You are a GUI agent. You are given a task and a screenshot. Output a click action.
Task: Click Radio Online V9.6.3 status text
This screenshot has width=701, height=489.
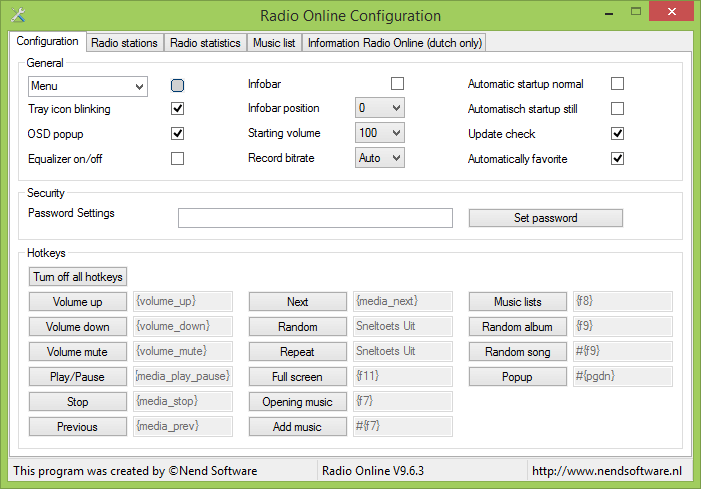[373, 471]
